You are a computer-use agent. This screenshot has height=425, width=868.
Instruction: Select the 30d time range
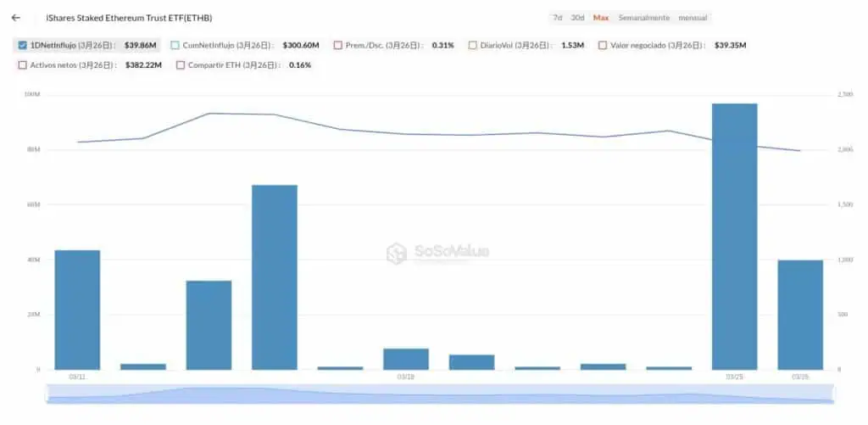click(577, 18)
